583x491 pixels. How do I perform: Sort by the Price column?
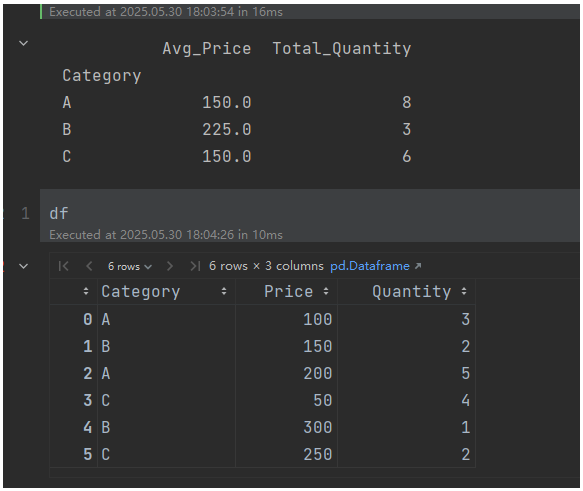[x=326, y=291]
